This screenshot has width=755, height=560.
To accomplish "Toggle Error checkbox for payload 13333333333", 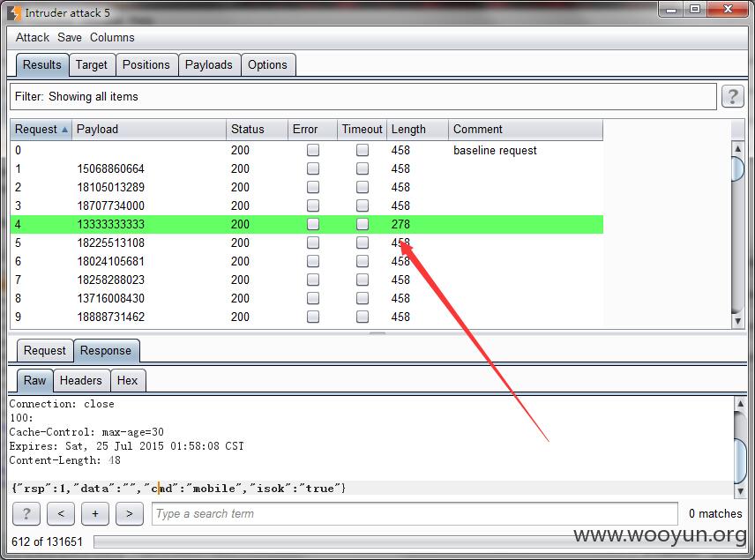I will point(313,224).
